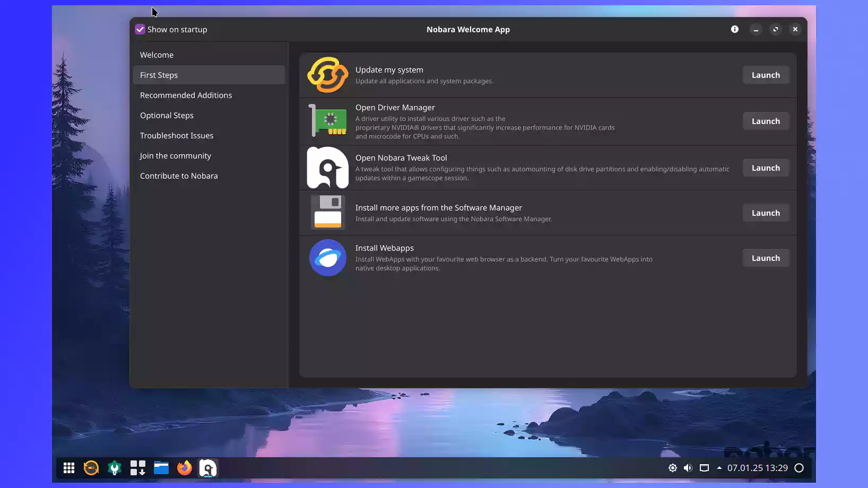Screen dimensions: 868x488
Task: Click the Open Driver Manager title text
Action: coord(395,108)
